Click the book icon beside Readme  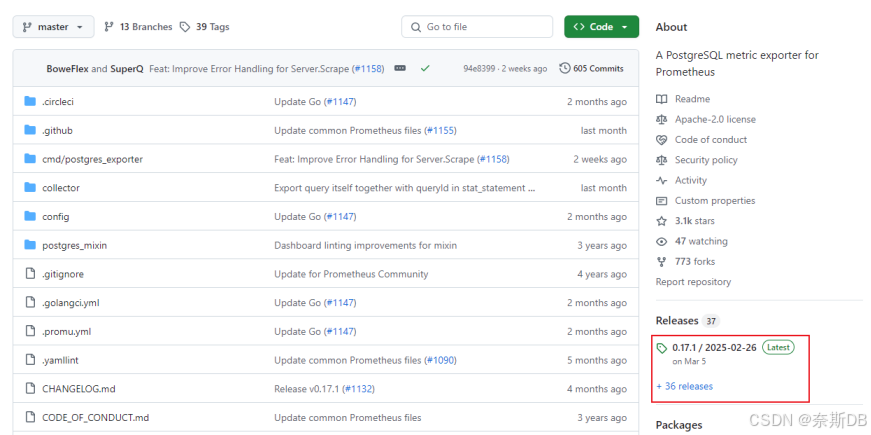661,99
